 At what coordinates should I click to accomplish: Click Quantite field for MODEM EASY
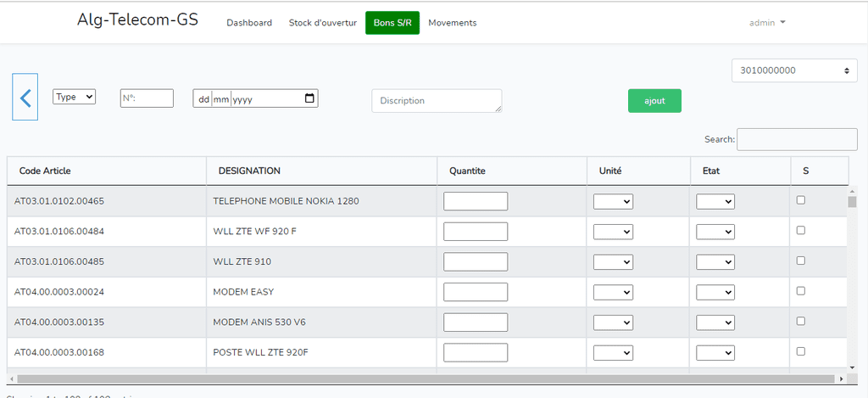point(476,292)
